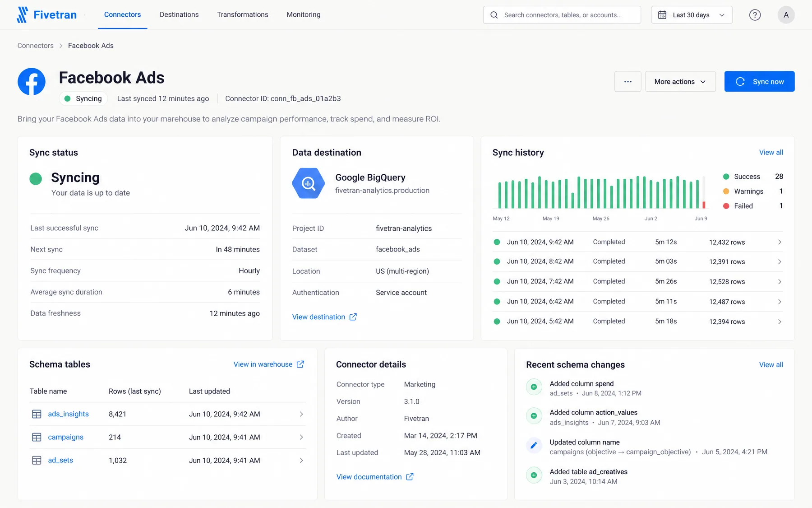Open the campaigns table link
Image resolution: width=812 pixels, height=508 pixels.
[x=65, y=437]
